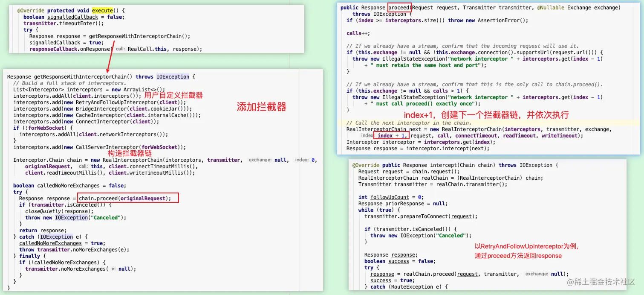Select "transmitter.prepareToConnect(request);" line
Viewport: 644px width, 295px height.
pos(421,216)
